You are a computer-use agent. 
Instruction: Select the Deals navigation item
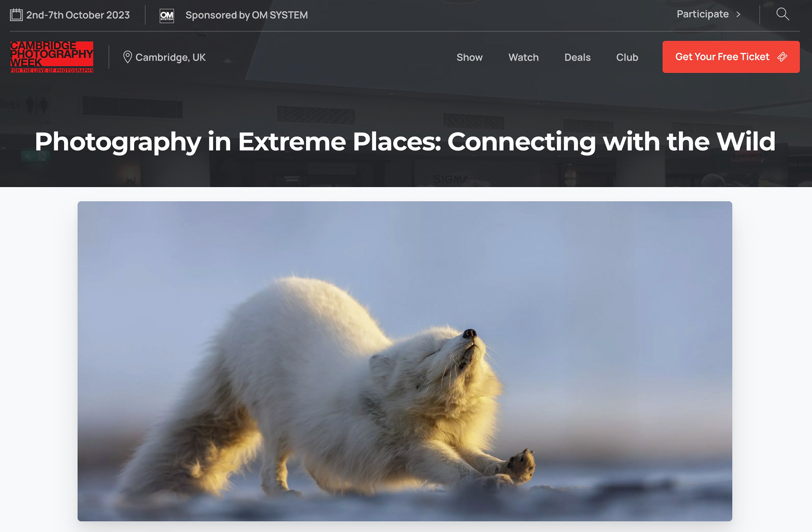pos(577,57)
